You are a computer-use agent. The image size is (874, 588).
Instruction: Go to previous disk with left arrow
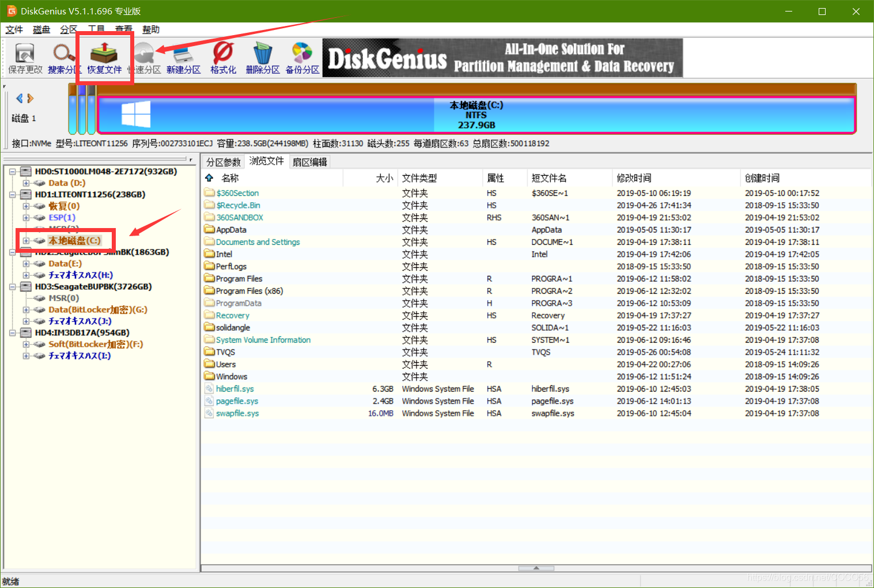coord(20,98)
